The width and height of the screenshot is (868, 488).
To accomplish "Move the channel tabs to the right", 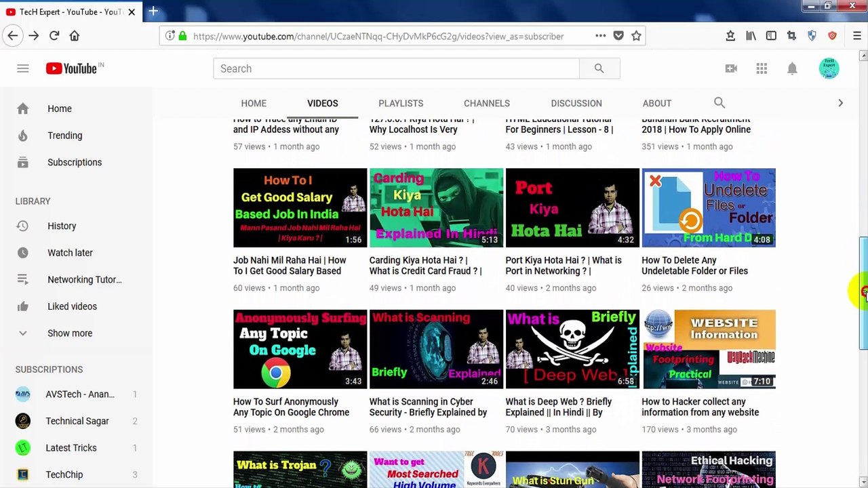I will (x=840, y=103).
